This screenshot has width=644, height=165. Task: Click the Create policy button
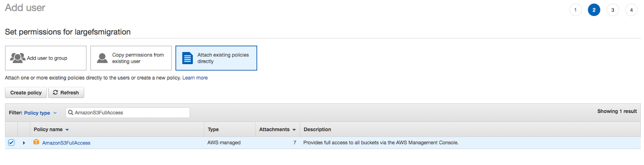[26, 92]
